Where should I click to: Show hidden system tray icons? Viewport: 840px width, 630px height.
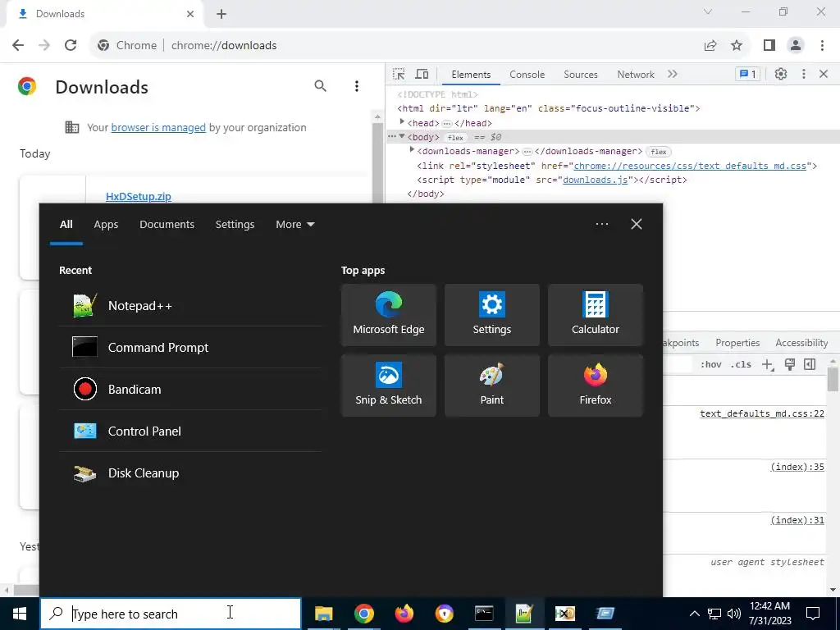click(694, 614)
